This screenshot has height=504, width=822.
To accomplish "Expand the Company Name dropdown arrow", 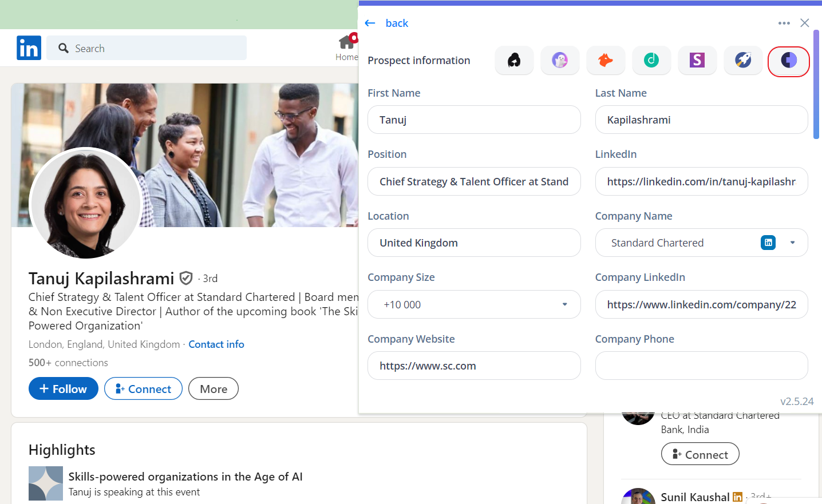I will click(793, 243).
